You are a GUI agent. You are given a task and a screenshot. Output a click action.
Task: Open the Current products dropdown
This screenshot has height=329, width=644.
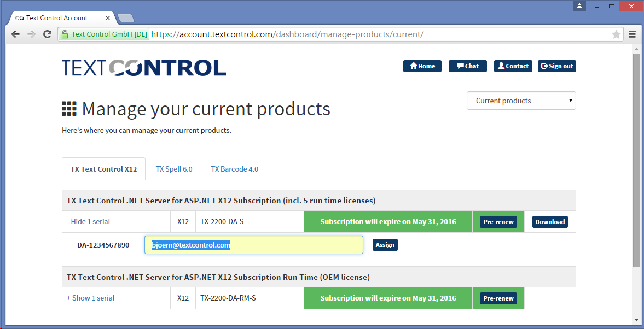[x=521, y=101]
